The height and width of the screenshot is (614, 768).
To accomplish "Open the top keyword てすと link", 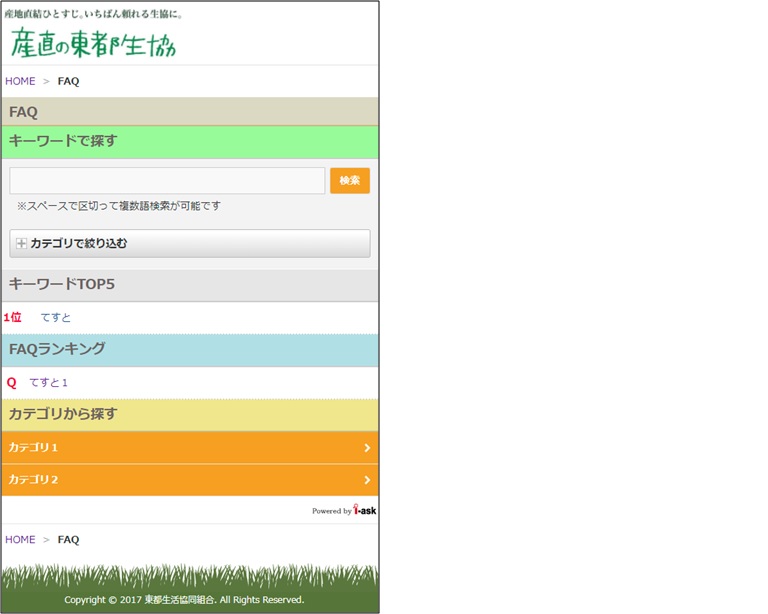I will (56, 318).
